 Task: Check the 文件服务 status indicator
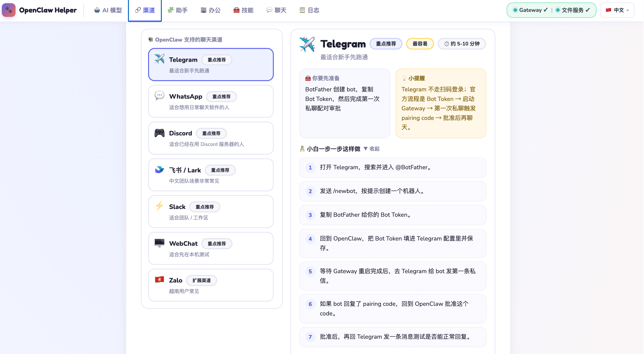[x=573, y=10]
